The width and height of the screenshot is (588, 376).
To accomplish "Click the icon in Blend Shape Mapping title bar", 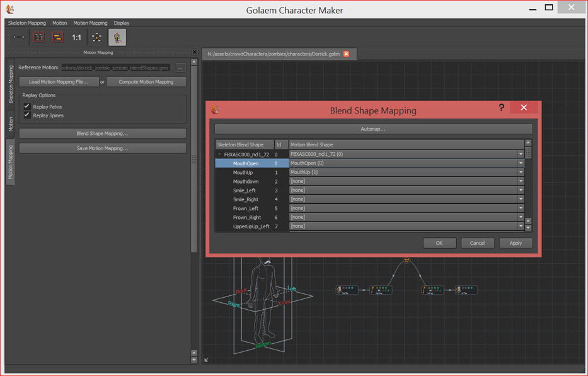I will [x=216, y=109].
